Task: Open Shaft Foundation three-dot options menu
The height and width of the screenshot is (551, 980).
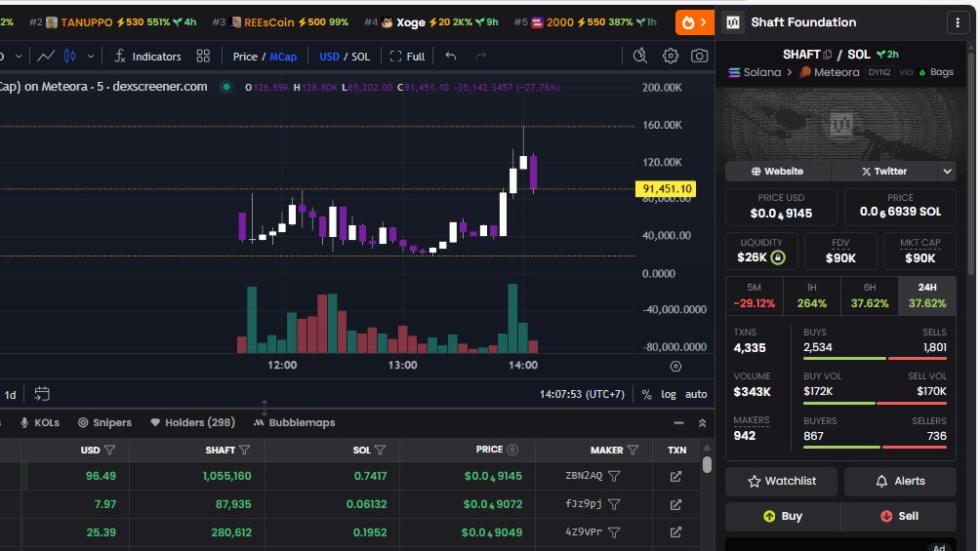Action: [x=958, y=22]
